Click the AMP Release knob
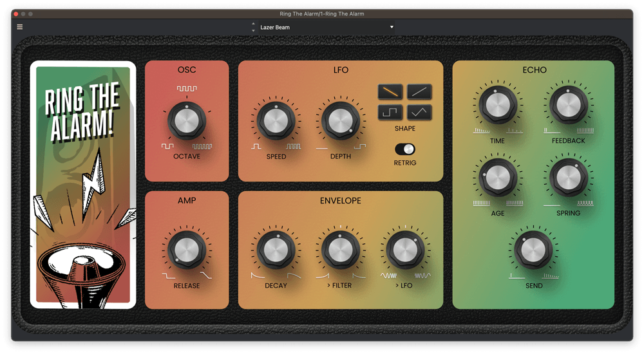 (x=187, y=250)
